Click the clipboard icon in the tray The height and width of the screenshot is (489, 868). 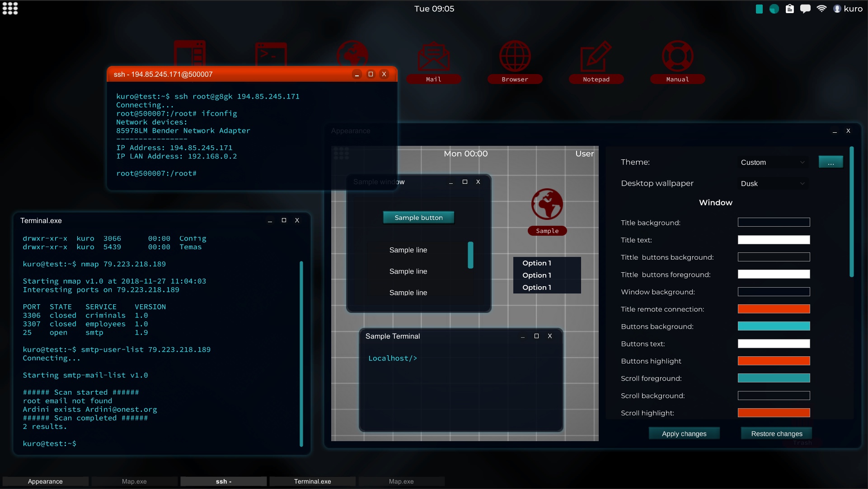coord(790,8)
